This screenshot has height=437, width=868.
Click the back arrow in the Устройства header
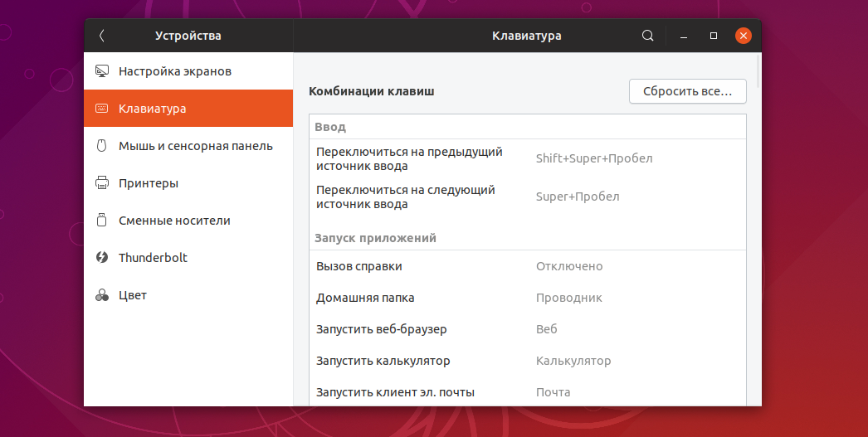[102, 36]
